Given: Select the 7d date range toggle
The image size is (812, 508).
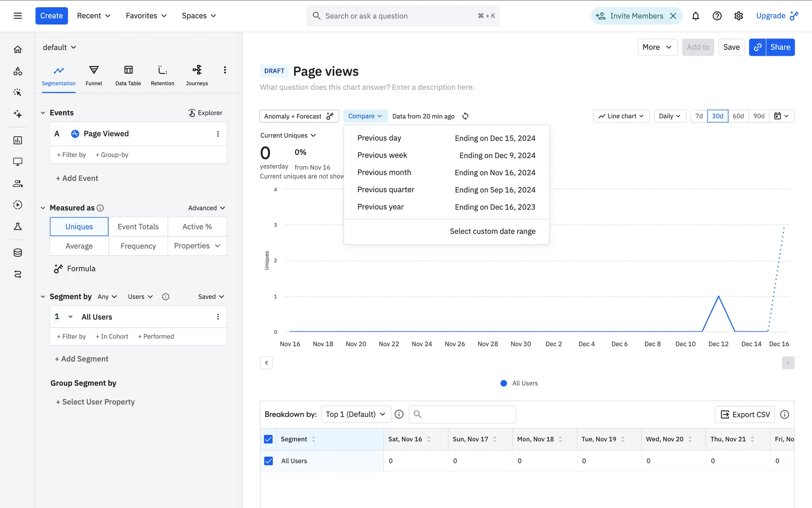Looking at the screenshot, I should (x=699, y=116).
